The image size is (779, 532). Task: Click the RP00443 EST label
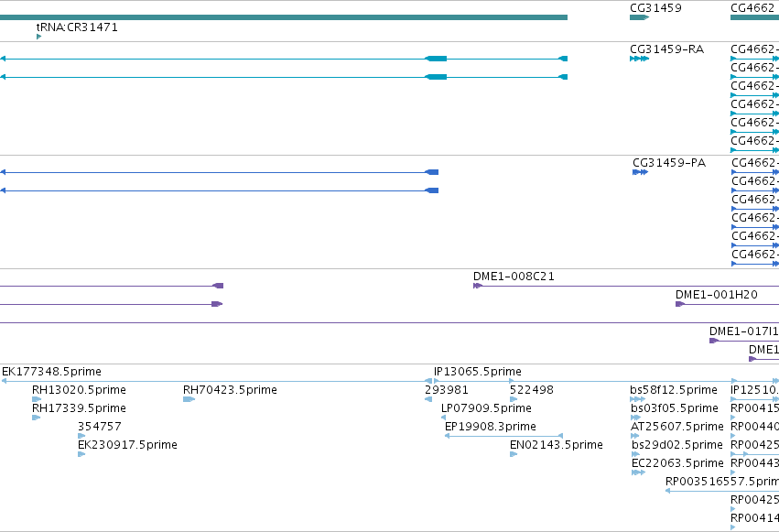tap(754, 463)
